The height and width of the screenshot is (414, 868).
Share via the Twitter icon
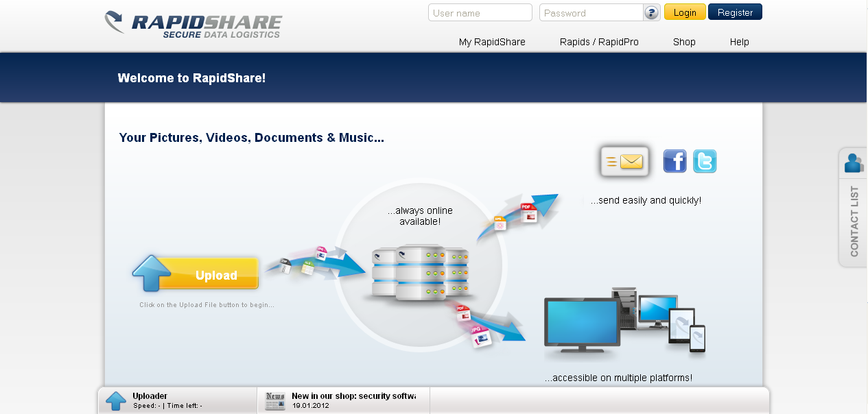pyautogui.click(x=705, y=161)
